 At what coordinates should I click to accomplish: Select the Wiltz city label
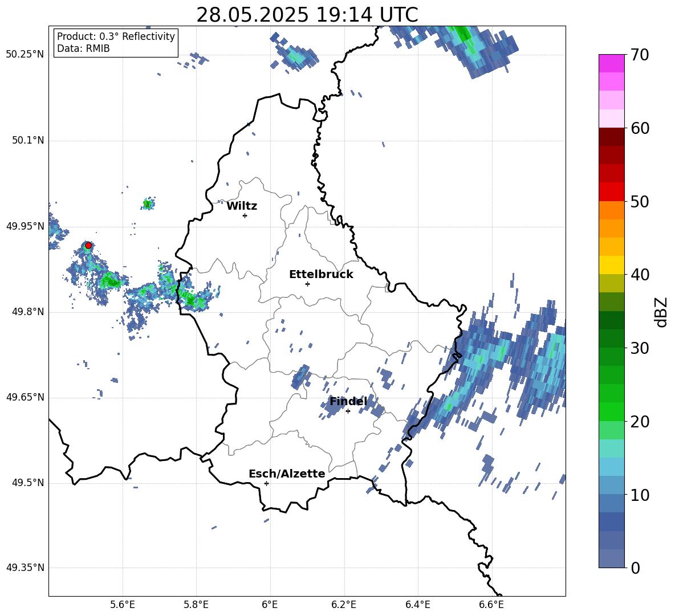point(242,206)
